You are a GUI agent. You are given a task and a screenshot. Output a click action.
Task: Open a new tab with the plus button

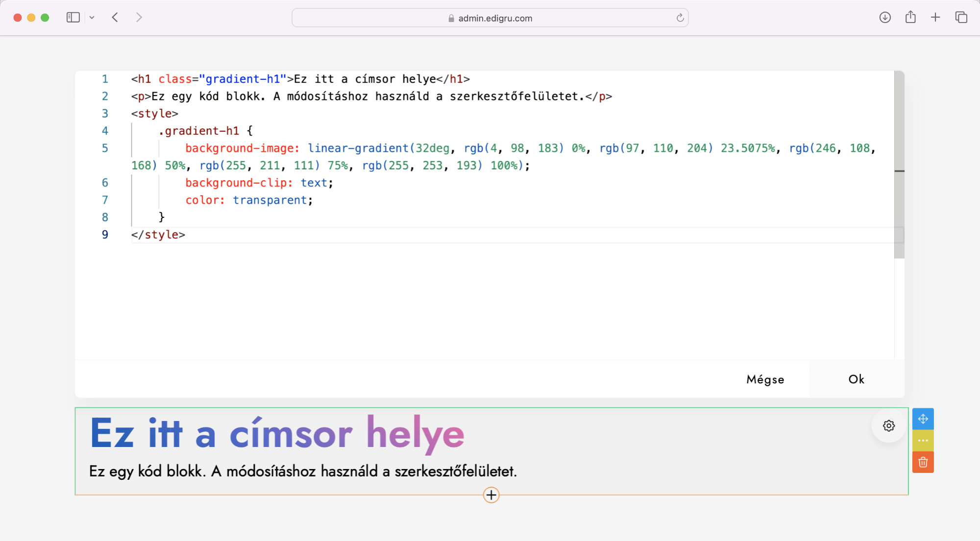pyautogui.click(x=935, y=17)
